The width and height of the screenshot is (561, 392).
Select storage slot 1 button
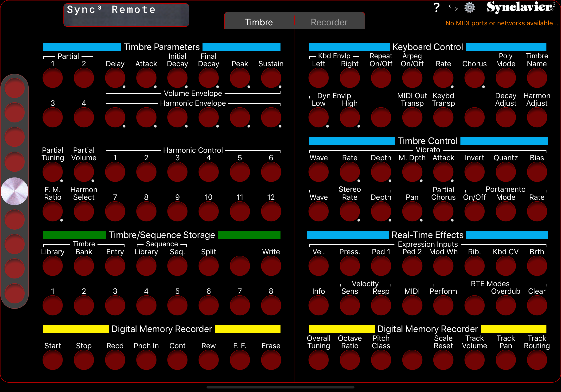53,306
